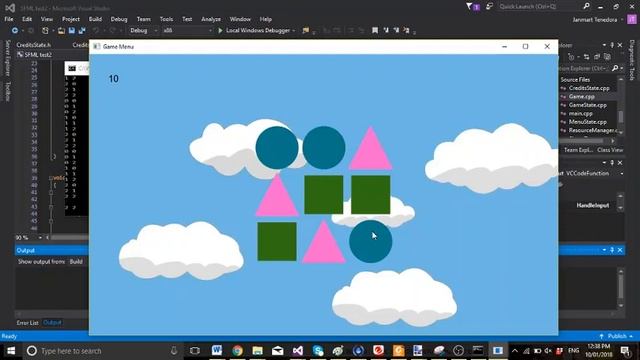Click the notifications flag icon

(x=469, y=7)
